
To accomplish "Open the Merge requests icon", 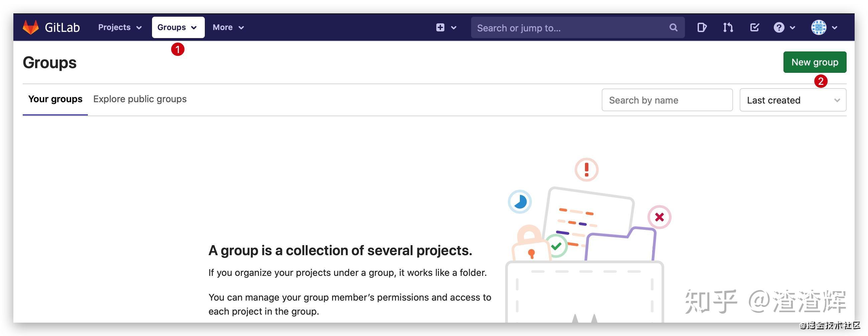I will pos(727,27).
